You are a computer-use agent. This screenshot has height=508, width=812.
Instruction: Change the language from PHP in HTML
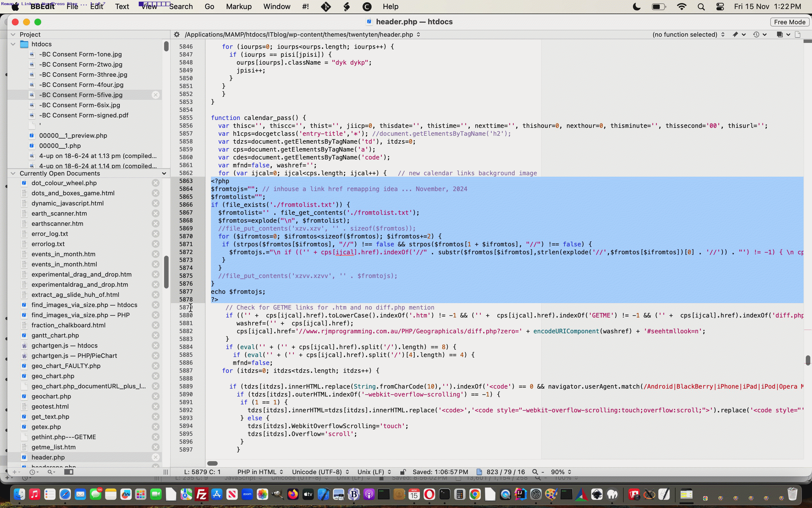[260, 472]
